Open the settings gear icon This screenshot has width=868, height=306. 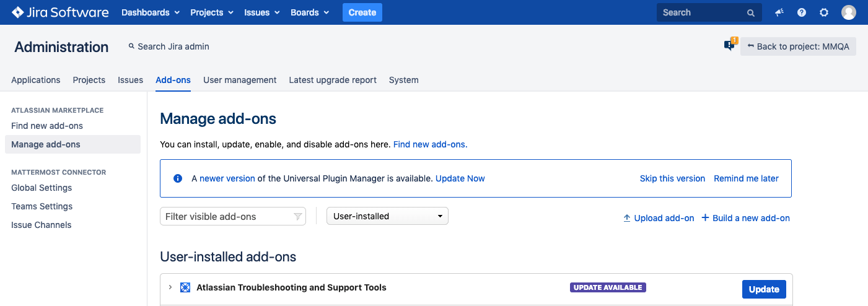[x=824, y=12]
